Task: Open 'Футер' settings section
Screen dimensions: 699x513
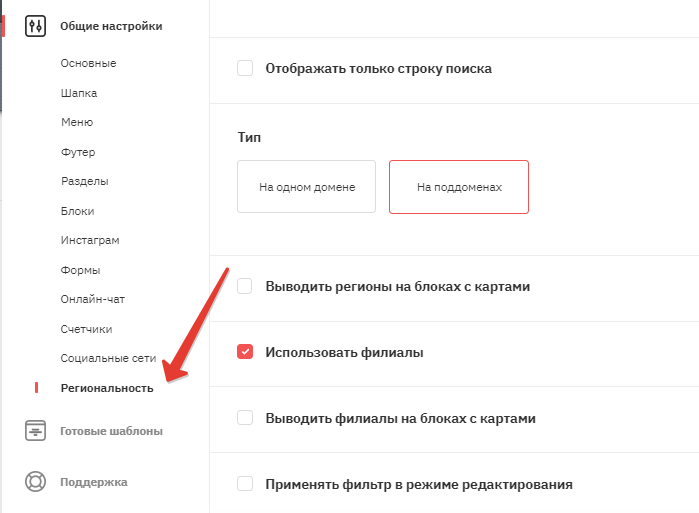Action: pos(78,152)
